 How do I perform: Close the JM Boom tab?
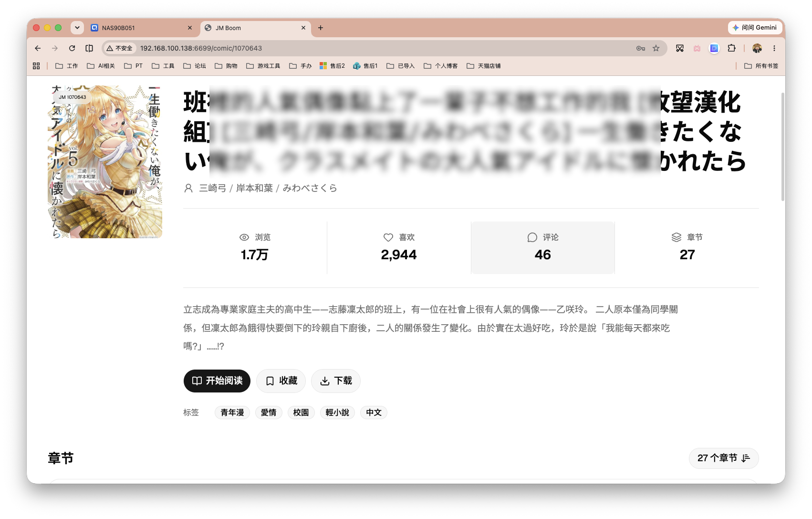[x=303, y=28]
